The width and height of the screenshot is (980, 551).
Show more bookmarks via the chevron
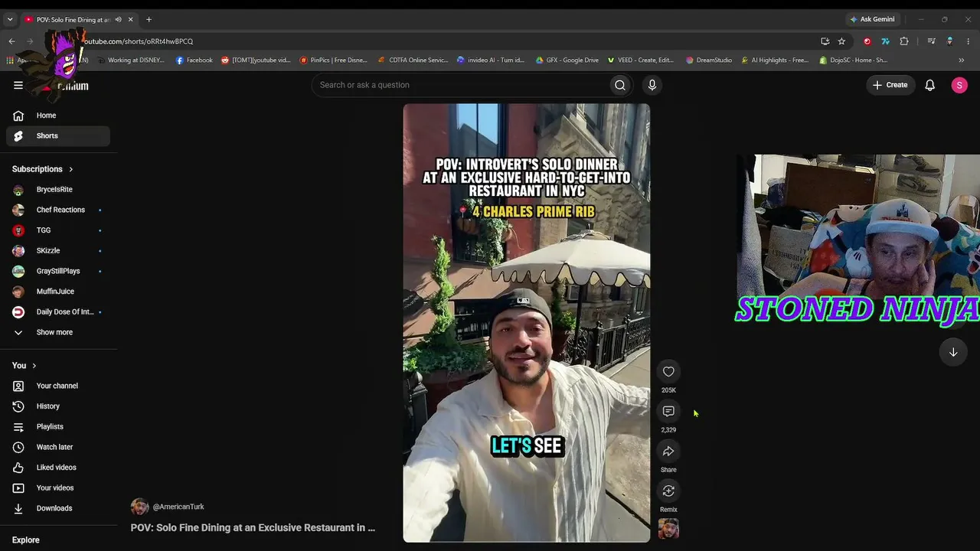962,60
